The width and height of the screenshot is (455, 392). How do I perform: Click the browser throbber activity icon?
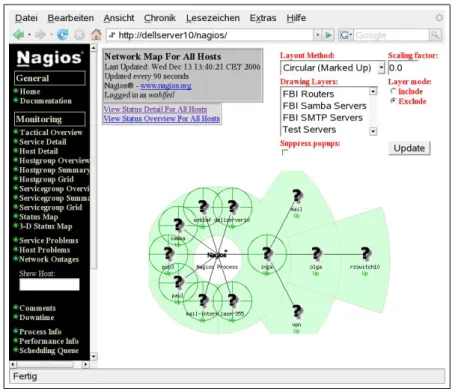(x=439, y=17)
